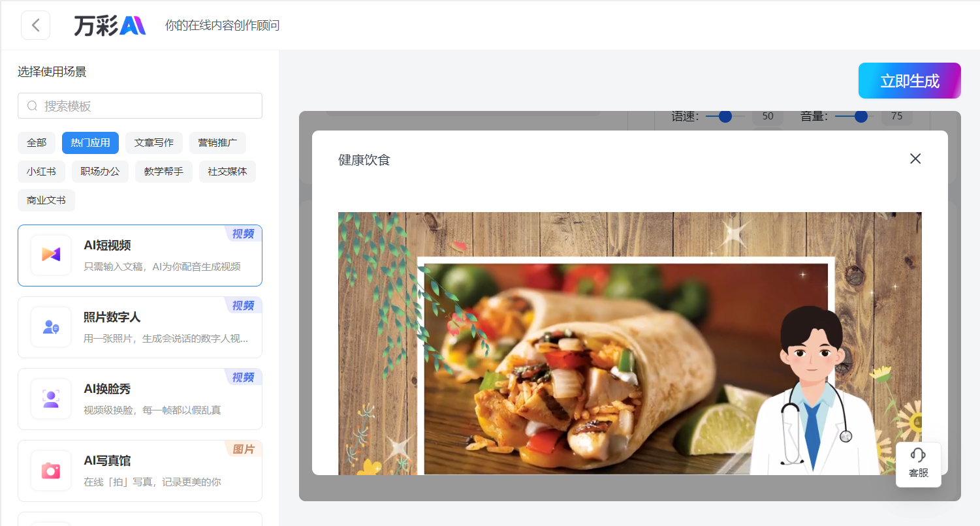Click the 视频 tag on 照片数字人 card
This screenshot has width=980, height=526.
(244, 305)
